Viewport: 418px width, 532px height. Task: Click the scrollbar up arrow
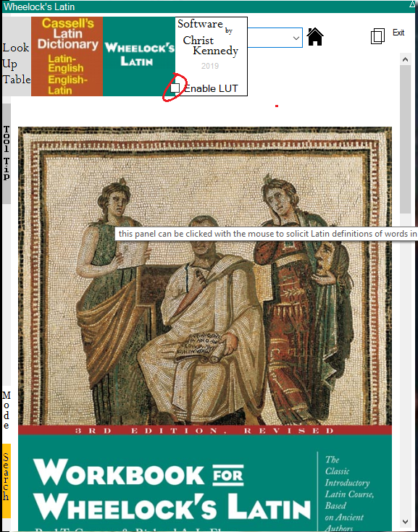coord(405,59)
